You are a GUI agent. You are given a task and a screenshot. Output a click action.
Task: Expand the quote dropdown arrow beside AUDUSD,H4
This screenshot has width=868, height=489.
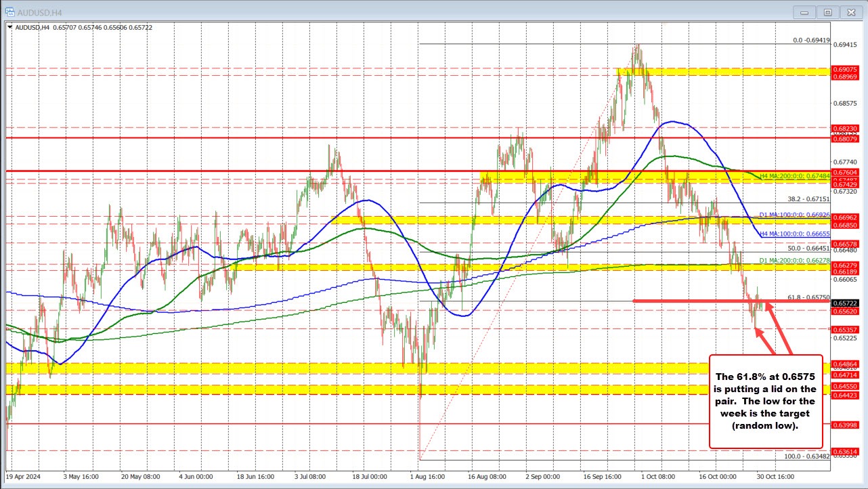(x=11, y=27)
